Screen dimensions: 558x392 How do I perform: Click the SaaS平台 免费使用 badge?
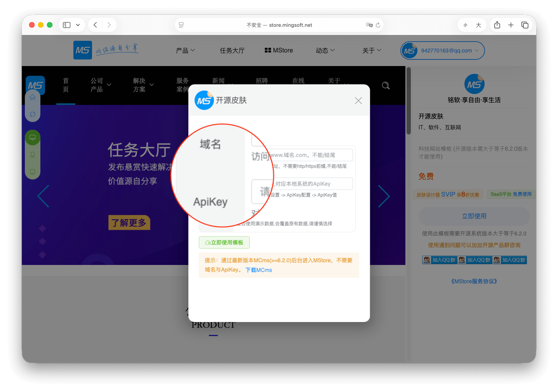(x=511, y=194)
